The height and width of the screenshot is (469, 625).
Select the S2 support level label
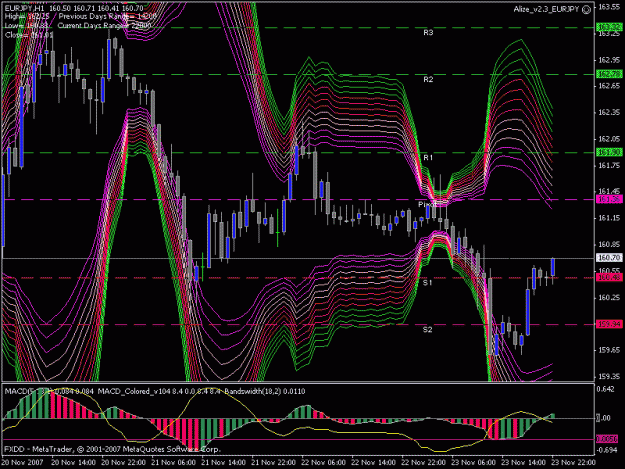(x=427, y=330)
